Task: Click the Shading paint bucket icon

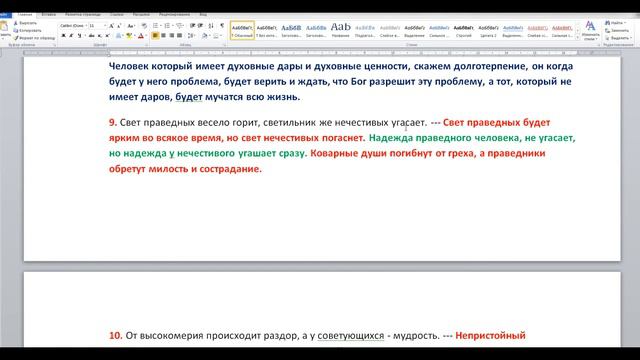Action: 204,36
